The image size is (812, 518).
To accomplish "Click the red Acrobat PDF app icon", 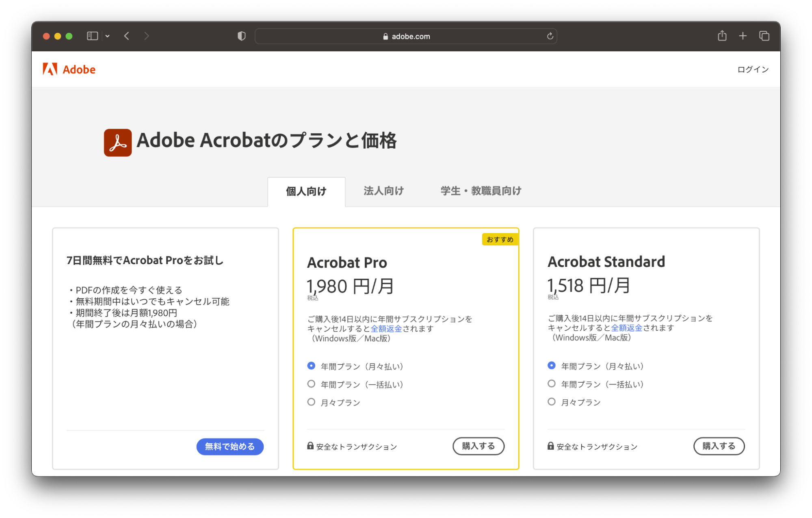I will pyautogui.click(x=118, y=143).
